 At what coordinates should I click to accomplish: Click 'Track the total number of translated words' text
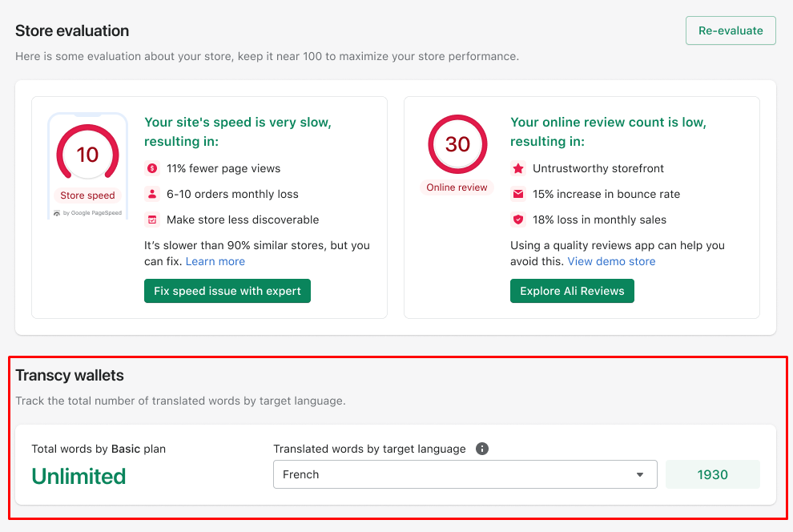click(x=180, y=401)
